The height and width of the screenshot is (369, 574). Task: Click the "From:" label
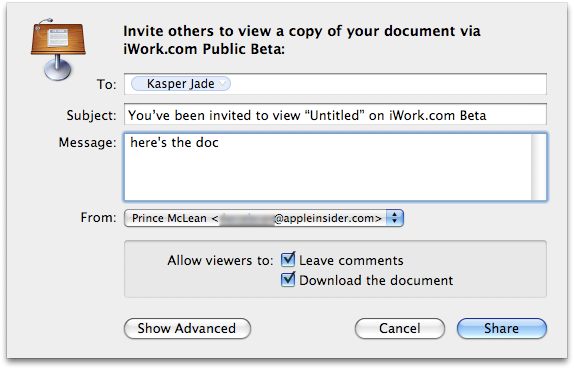(98, 217)
